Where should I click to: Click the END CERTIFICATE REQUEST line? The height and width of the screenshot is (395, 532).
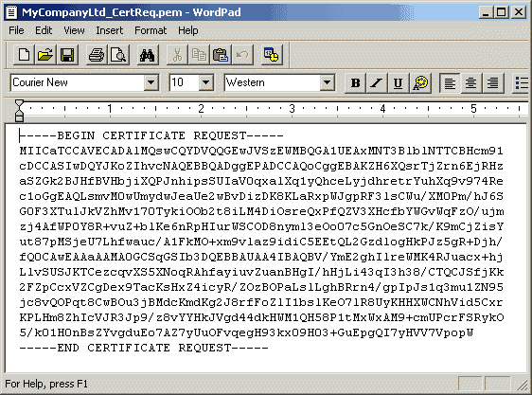[144, 349]
